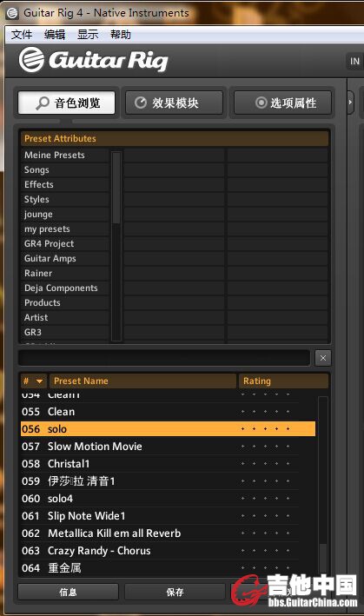Select the Guitar Amps attribute
364x616 pixels.
pyautogui.click(x=50, y=259)
